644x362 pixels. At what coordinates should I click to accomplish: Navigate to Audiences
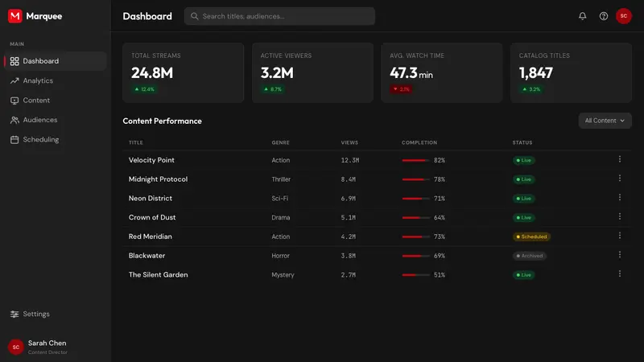55,120
